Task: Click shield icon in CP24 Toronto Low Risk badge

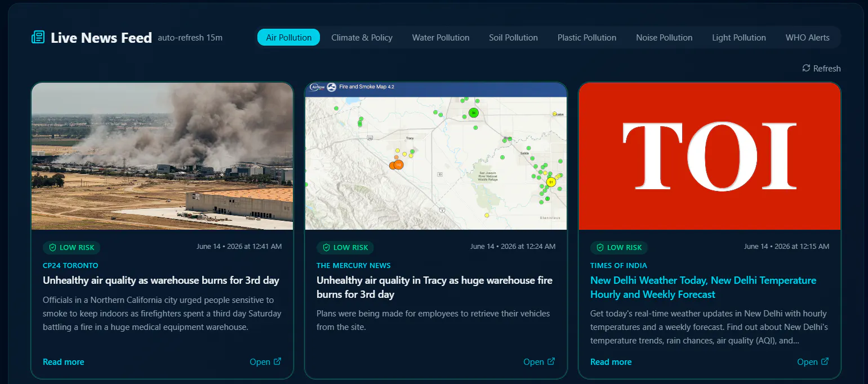Action: pyautogui.click(x=53, y=247)
